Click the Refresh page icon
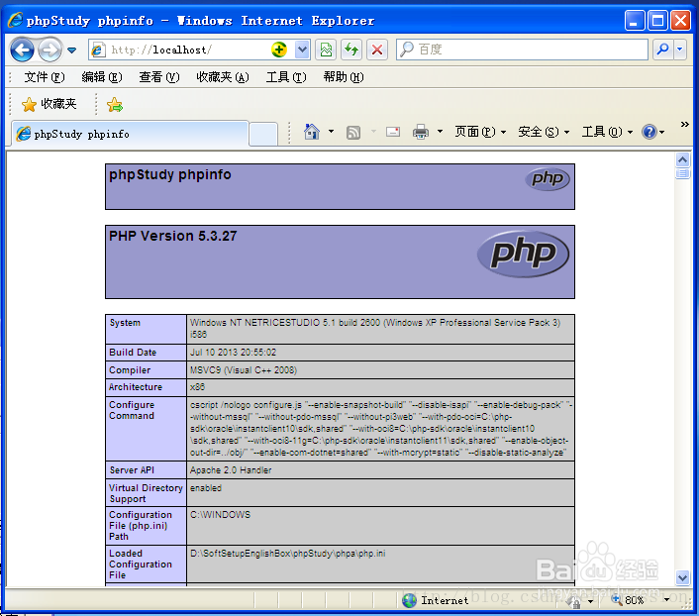The height and width of the screenshot is (616, 699). coord(351,50)
